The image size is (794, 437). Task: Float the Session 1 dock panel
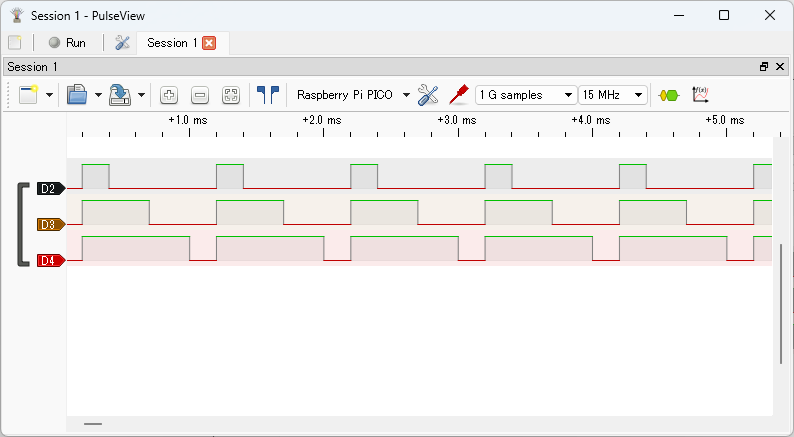(x=764, y=66)
